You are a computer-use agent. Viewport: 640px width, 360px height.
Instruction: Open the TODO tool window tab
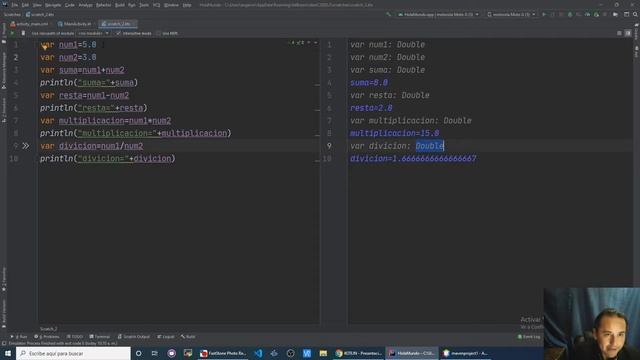tap(75, 337)
